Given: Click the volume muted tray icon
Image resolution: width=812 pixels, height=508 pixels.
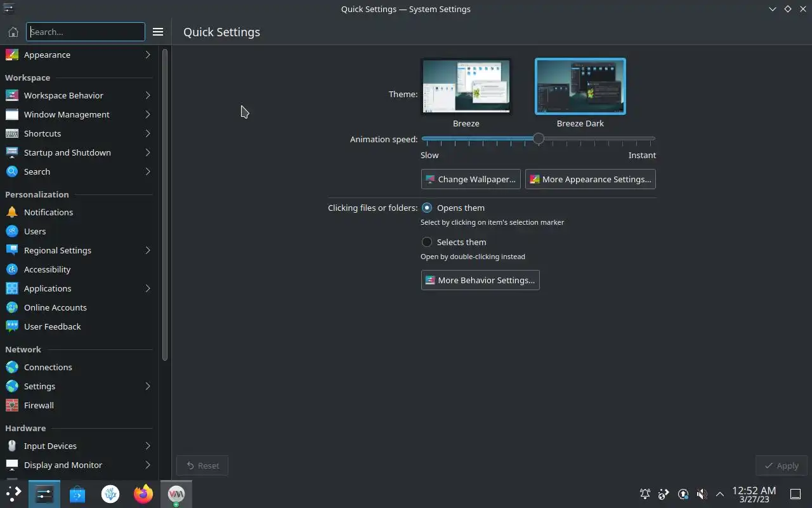Looking at the screenshot, I should pyautogui.click(x=702, y=494).
